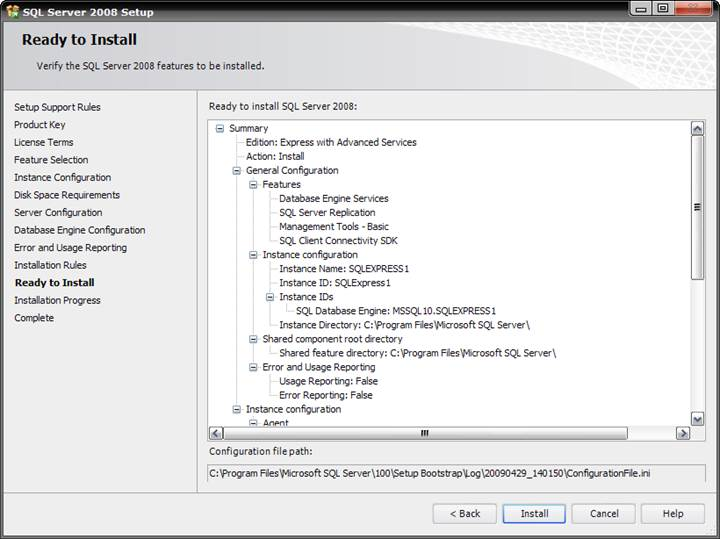
Task: Select the Complete step
Action: [34, 318]
